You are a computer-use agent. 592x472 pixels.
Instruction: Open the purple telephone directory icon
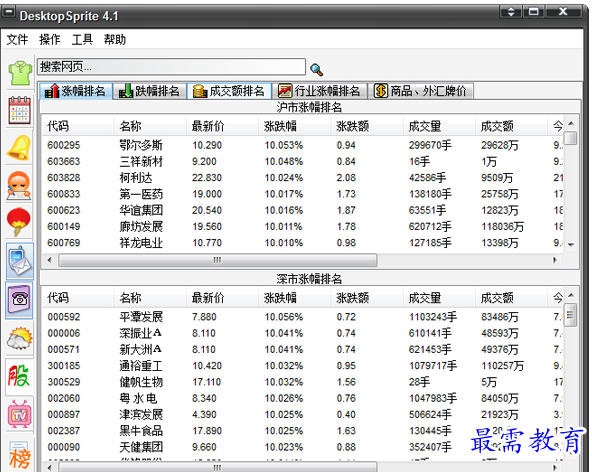(19, 300)
